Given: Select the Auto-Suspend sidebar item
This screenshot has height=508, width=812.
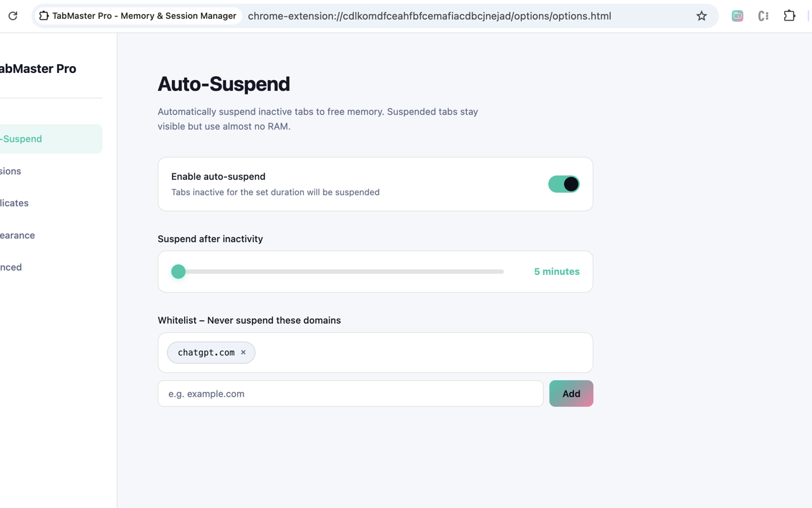Looking at the screenshot, I should click(x=25, y=139).
